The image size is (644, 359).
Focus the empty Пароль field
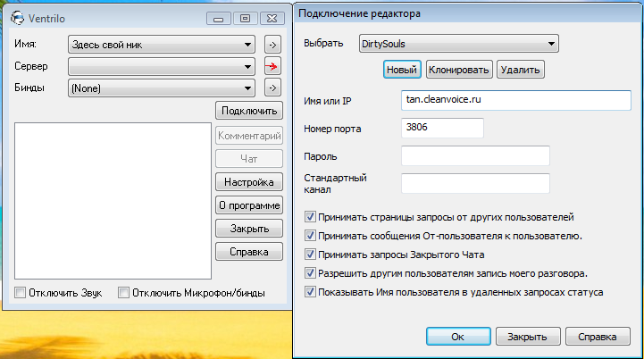tap(475, 155)
